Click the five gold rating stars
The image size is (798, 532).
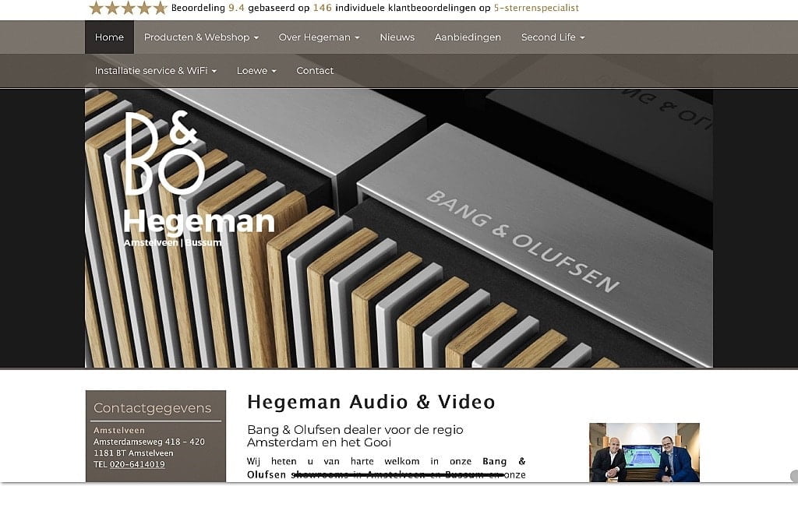(129, 8)
